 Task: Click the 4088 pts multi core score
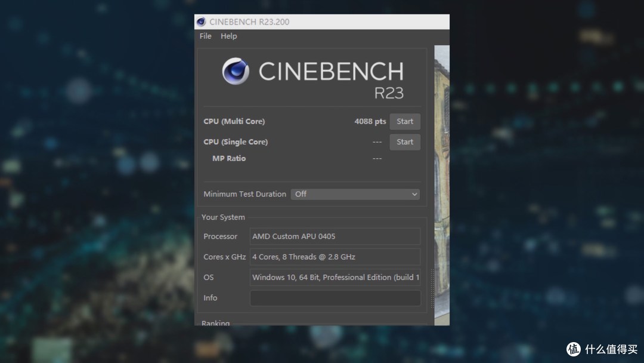point(370,121)
